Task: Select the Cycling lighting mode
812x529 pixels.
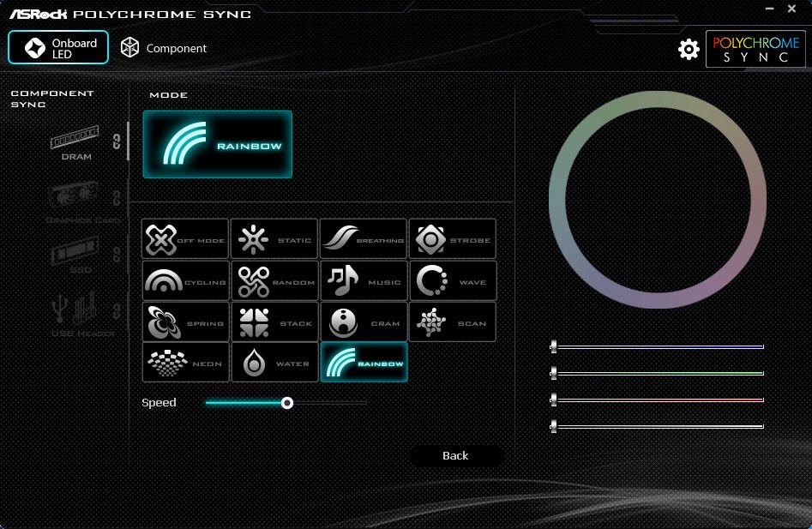Action: [x=185, y=280]
